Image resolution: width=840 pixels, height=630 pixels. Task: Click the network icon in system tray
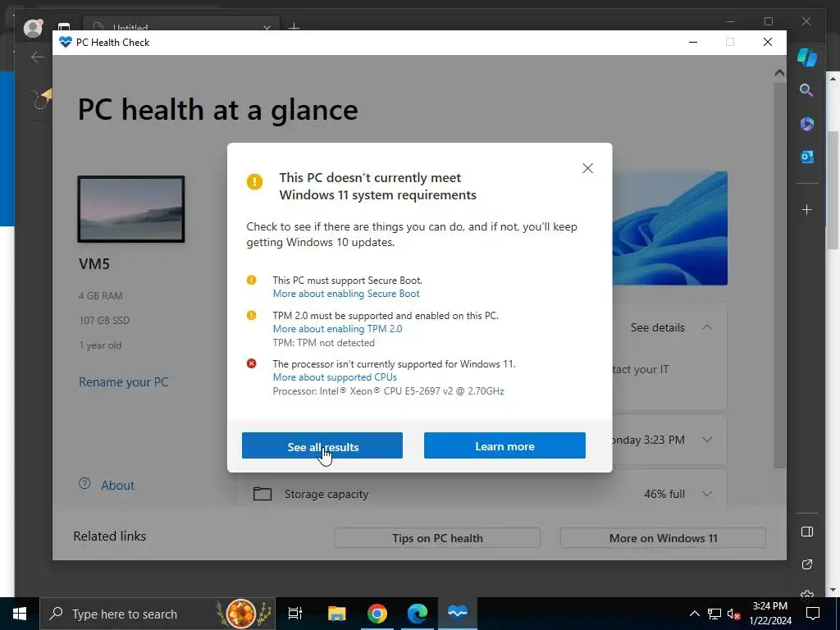[714, 614]
